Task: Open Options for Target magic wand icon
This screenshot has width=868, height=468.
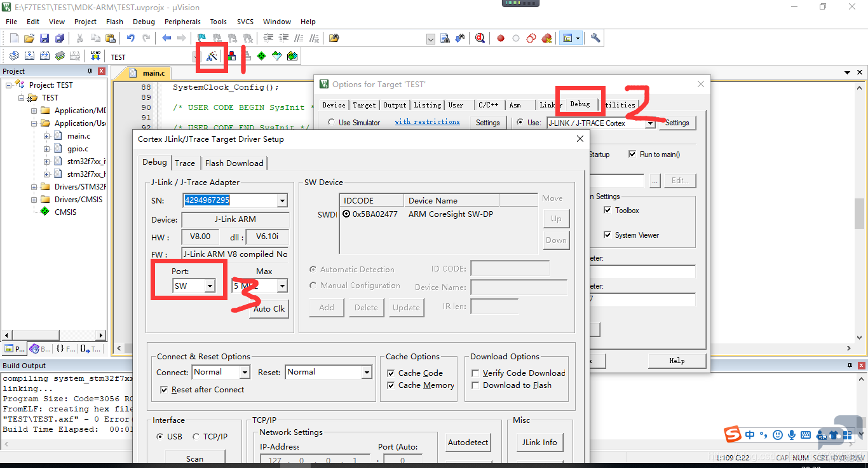Action: click(x=212, y=56)
